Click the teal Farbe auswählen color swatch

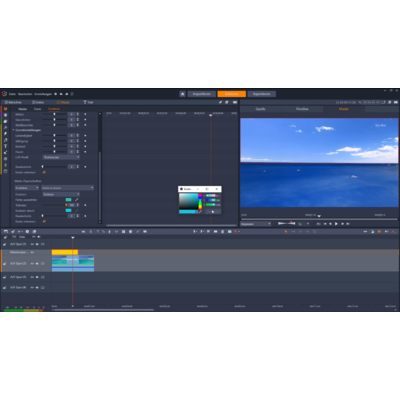(x=68, y=200)
